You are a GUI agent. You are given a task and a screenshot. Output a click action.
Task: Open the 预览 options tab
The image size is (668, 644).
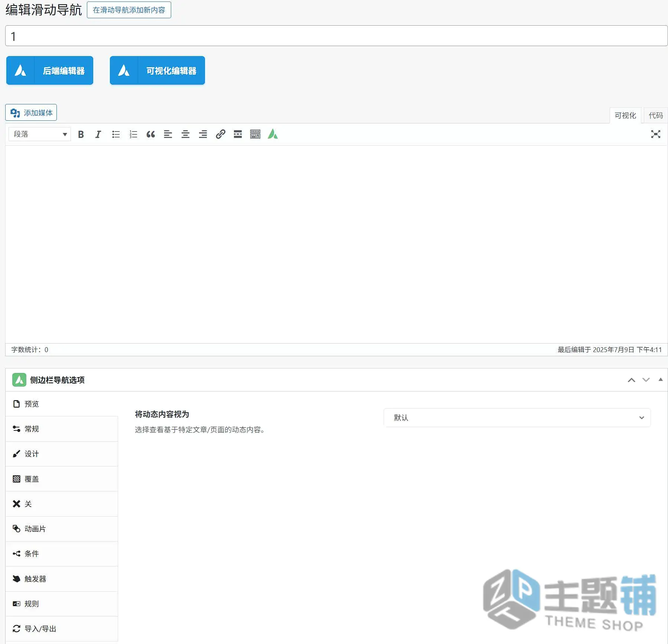(62, 404)
